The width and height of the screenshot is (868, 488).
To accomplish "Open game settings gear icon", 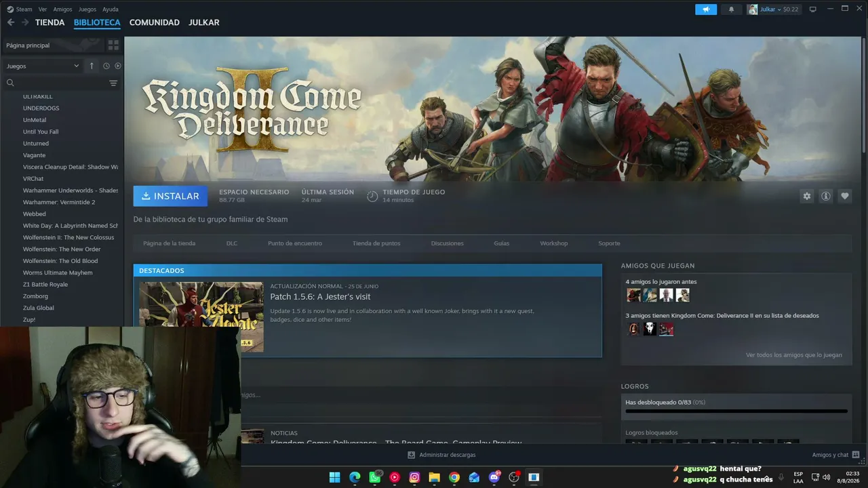I will pyautogui.click(x=807, y=196).
